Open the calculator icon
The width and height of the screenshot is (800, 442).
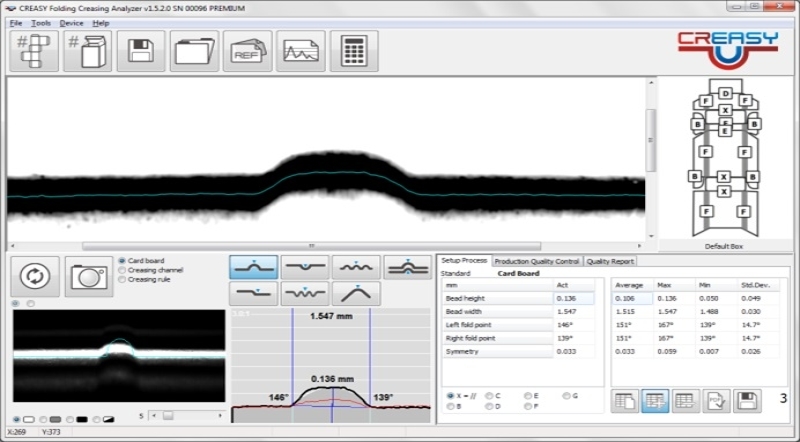(x=354, y=51)
